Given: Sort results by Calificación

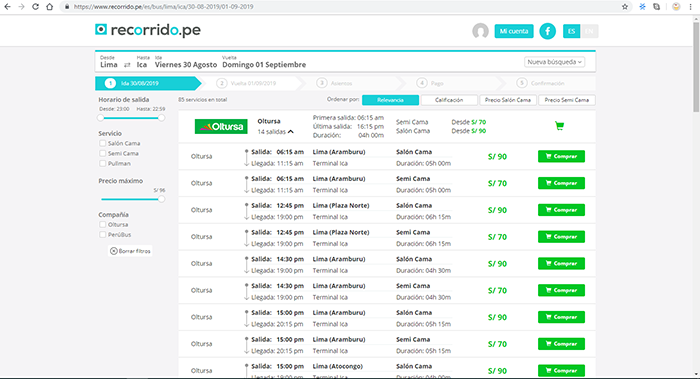Looking at the screenshot, I should click(x=449, y=100).
